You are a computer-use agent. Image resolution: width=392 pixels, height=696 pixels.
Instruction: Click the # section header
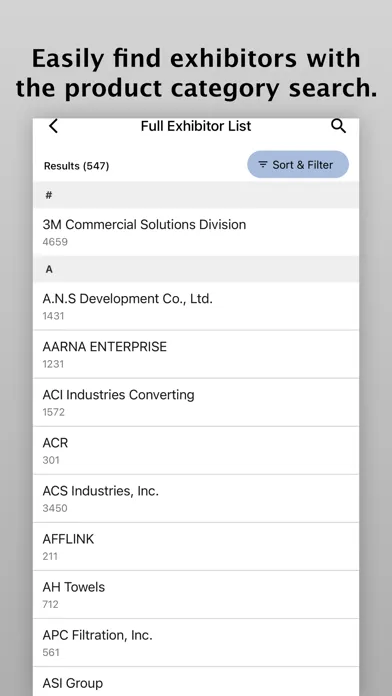pyautogui.click(x=196, y=195)
